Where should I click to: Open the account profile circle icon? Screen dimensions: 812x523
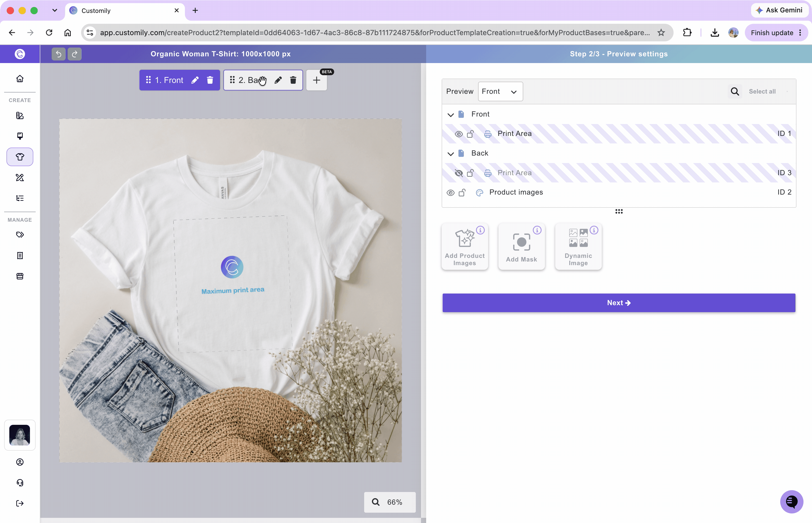click(20, 462)
